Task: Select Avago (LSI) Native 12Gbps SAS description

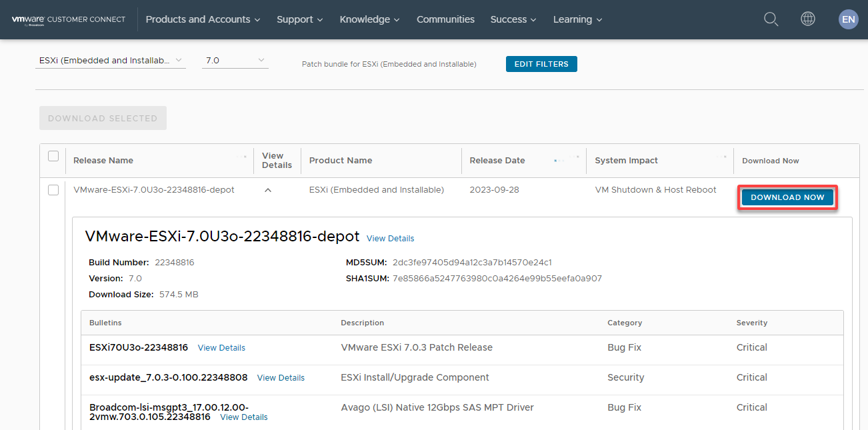Action: click(437, 407)
